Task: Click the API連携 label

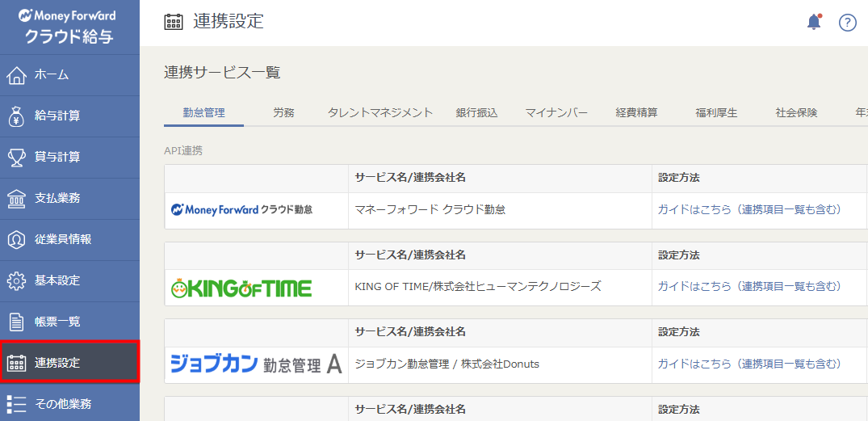Action: point(183,150)
